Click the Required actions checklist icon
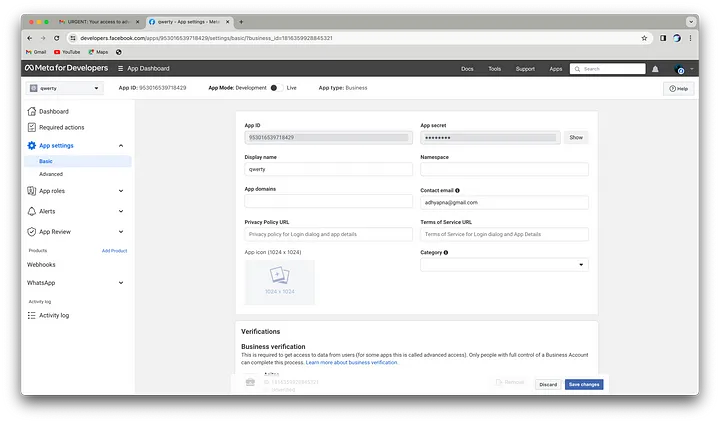 pyautogui.click(x=32, y=127)
